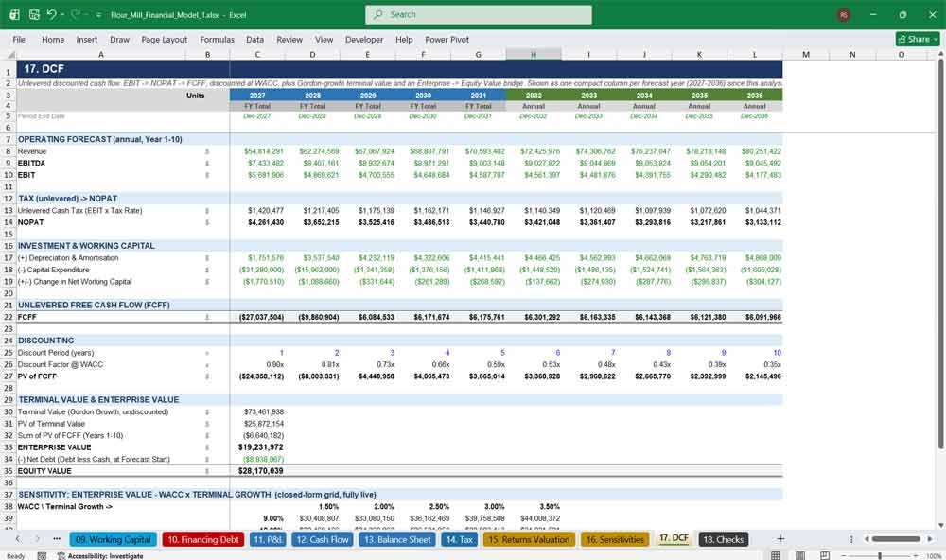Image resolution: width=946 pixels, height=560 pixels.
Task: Open 15. Returns Valuation sheet
Action: 529,539
